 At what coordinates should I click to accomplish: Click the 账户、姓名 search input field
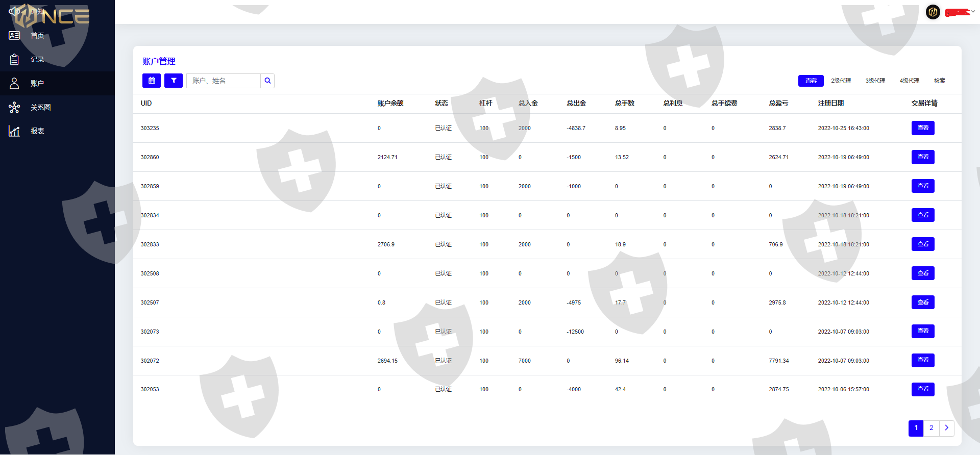(224, 81)
